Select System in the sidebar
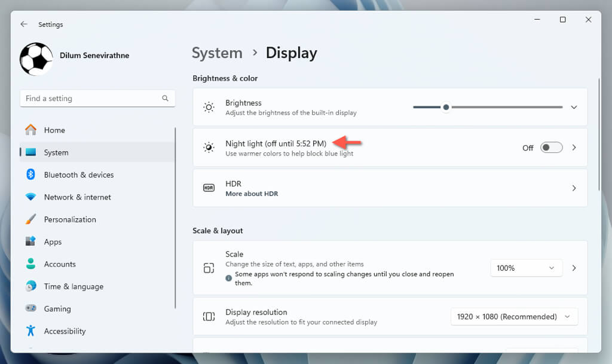The width and height of the screenshot is (612, 364). (97, 152)
